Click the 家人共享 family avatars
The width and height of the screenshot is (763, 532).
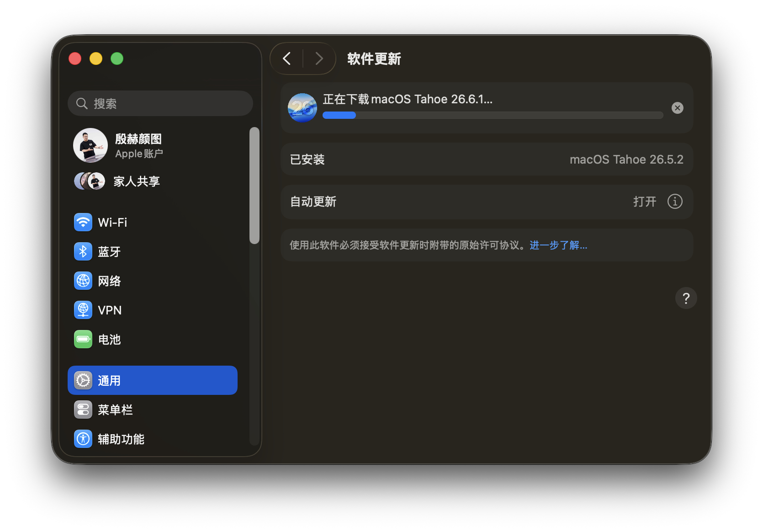click(x=90, y=181)
